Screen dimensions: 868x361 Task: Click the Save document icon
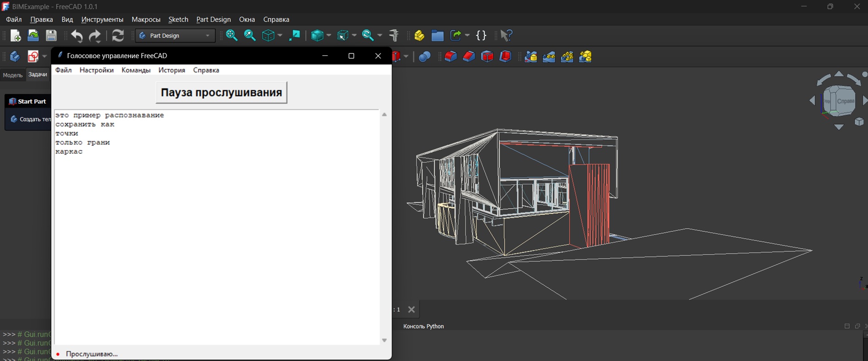pos(51,36)
